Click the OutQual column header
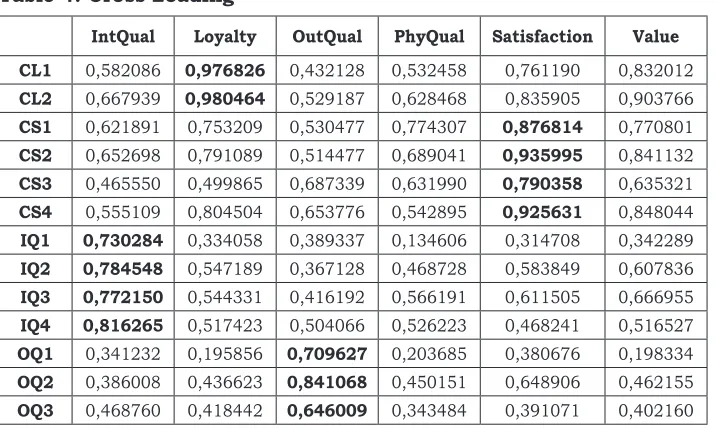 click(327, 37)
